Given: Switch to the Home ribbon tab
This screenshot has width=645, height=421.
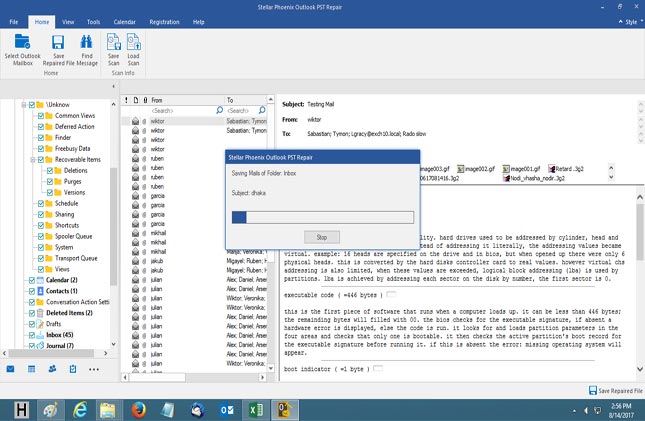Looking at the screenshot, I should pyautogui.click(x=42, y=22).
